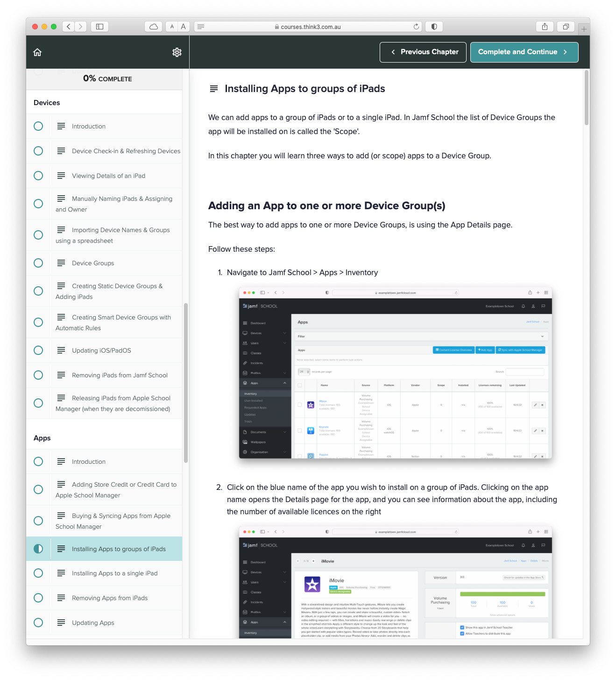The width and height of the screenshot is (616, 680).
Task: Toggle completion circle for Device Groups
Action: pyautogui.click(x=38, y=263)
